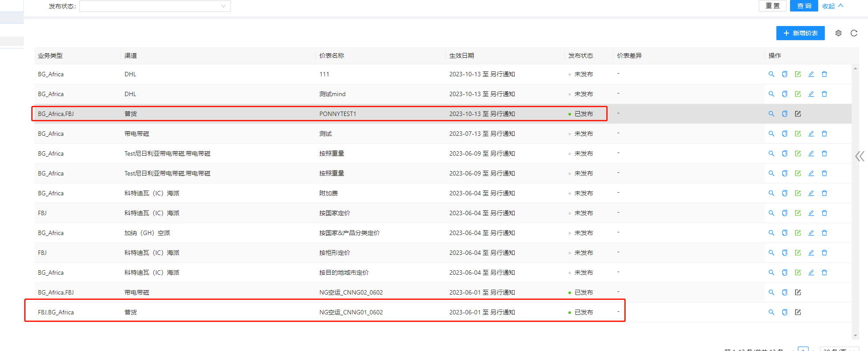Click magnifier view icon for price table 111
868x351 pixels.
[x=771, y=74]
